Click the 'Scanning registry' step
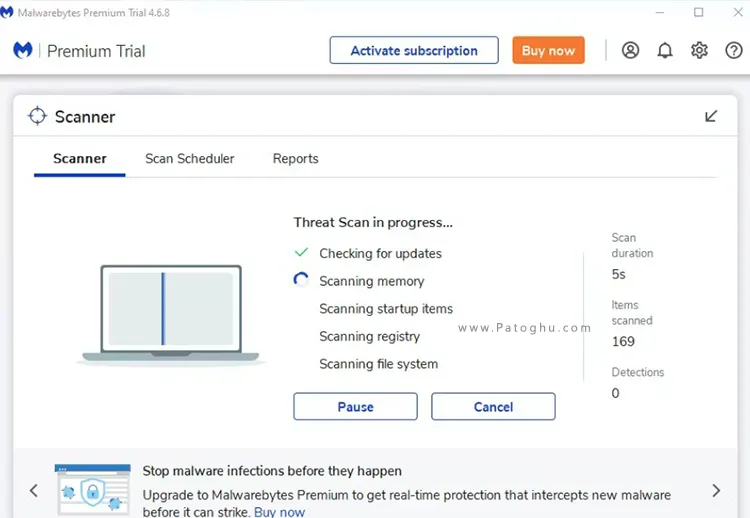The width and height of the screenshot is (750, 518). point(369,336)
